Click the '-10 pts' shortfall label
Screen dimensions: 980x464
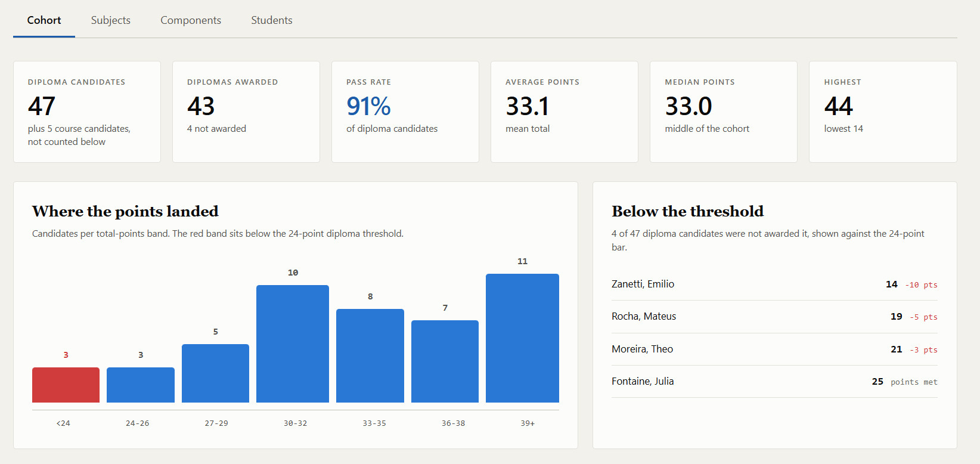point(921,285)
